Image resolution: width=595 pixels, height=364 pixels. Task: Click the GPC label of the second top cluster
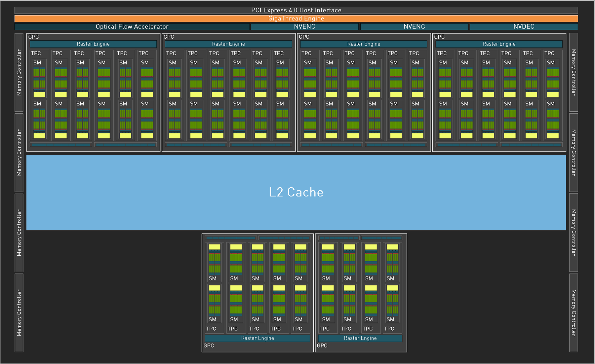point(169,37)
